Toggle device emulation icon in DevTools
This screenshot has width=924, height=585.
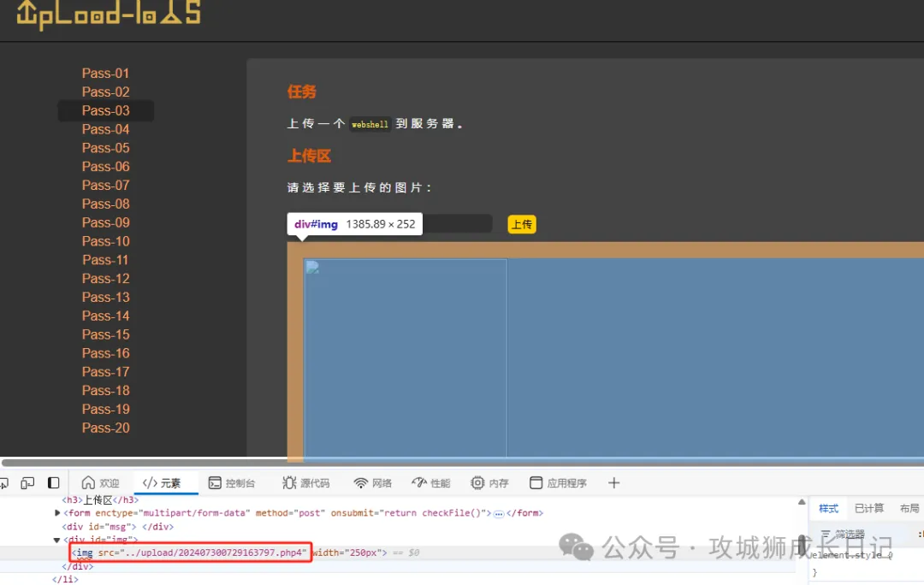tap(27, 483)
